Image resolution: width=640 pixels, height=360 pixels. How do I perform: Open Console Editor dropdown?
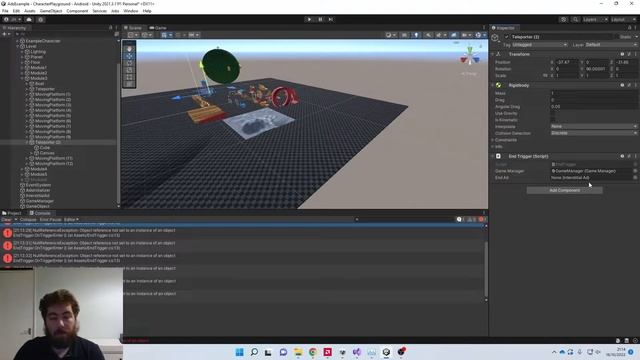71,220
